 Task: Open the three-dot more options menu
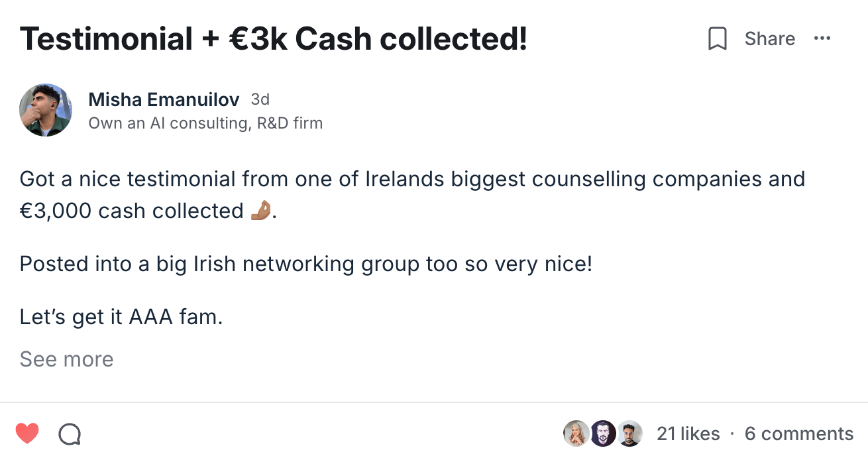822,38
